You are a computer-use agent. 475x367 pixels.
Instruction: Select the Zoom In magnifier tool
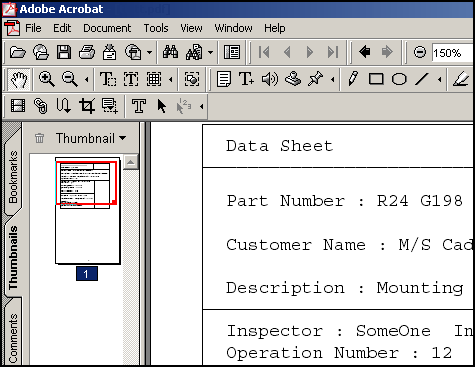click(46, 79)
